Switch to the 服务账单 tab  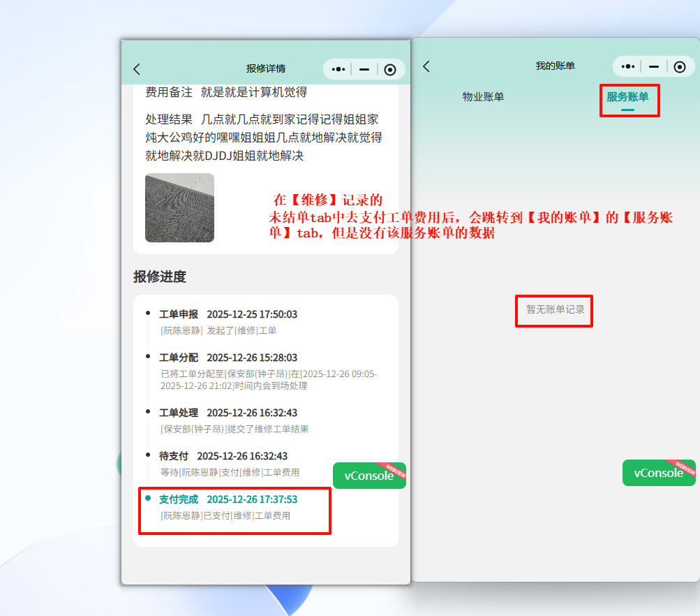629,98
